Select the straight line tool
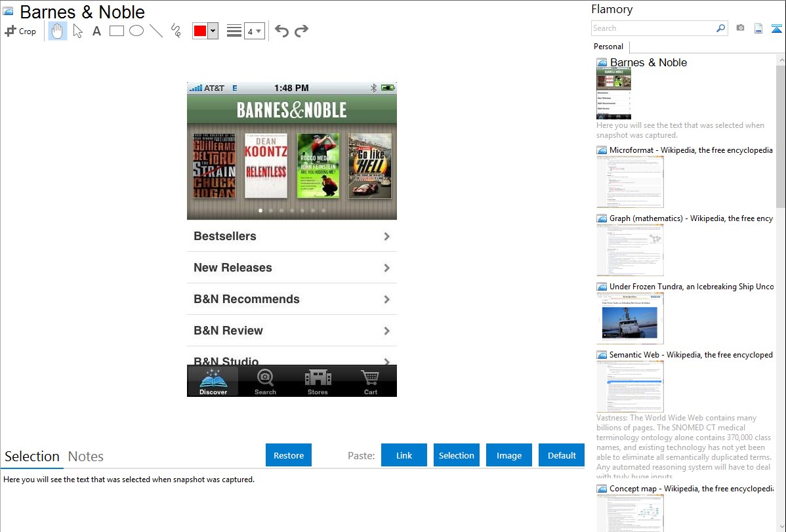 click(156, 31)
